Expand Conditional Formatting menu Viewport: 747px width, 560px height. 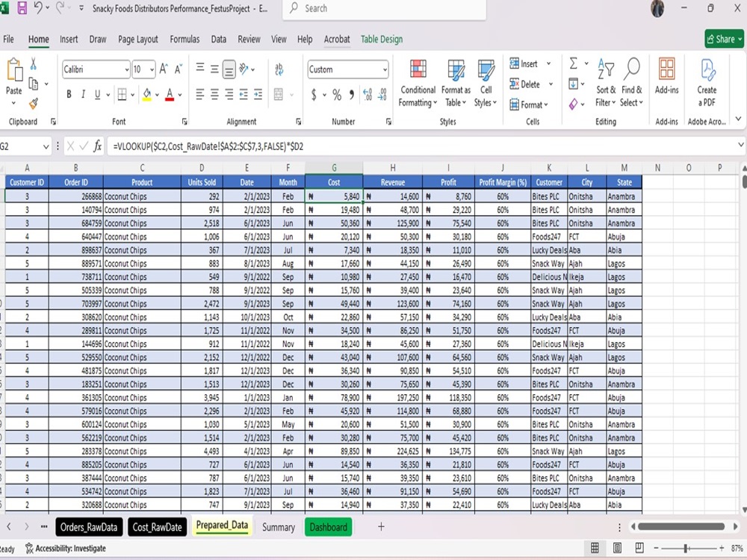point(418,96)
